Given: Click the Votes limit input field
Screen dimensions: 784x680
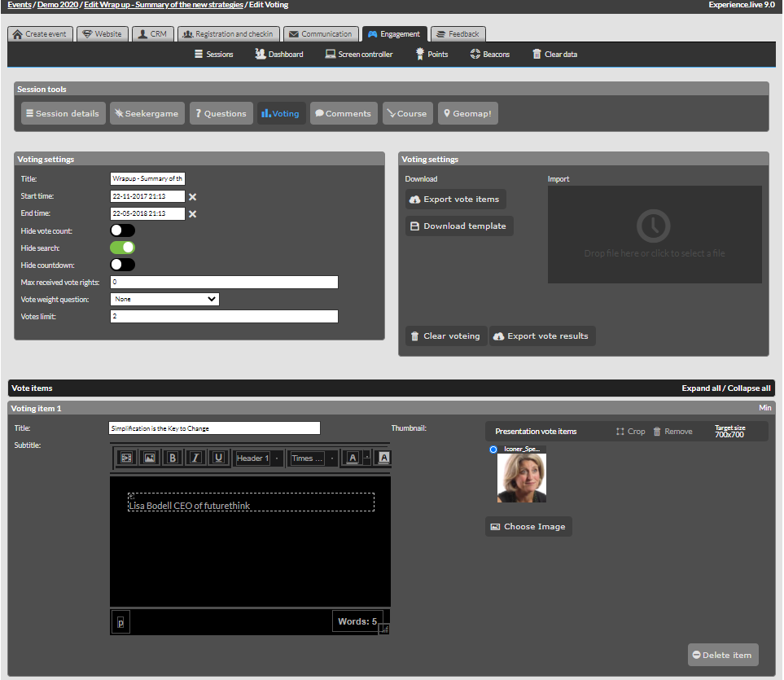Looking at the screenshot, I should point(224,316).
